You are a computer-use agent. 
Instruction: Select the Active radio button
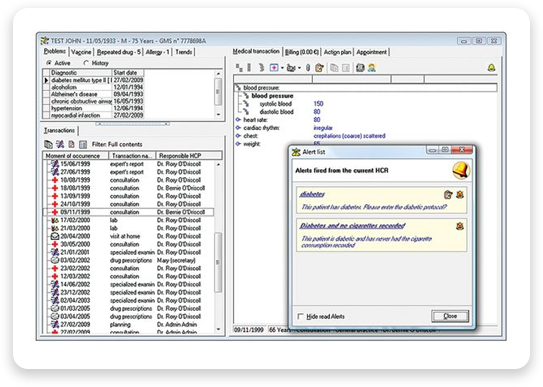[49, 63]
